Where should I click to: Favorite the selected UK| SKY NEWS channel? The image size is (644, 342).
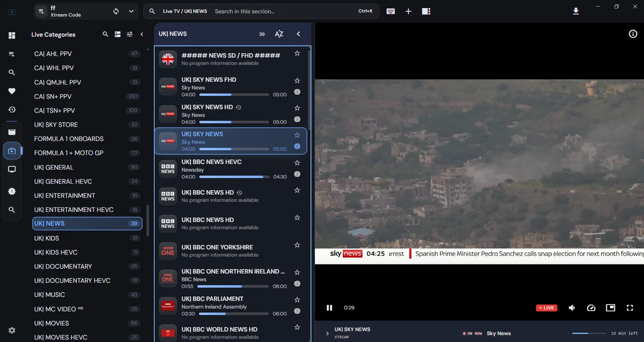coord(297,135)
